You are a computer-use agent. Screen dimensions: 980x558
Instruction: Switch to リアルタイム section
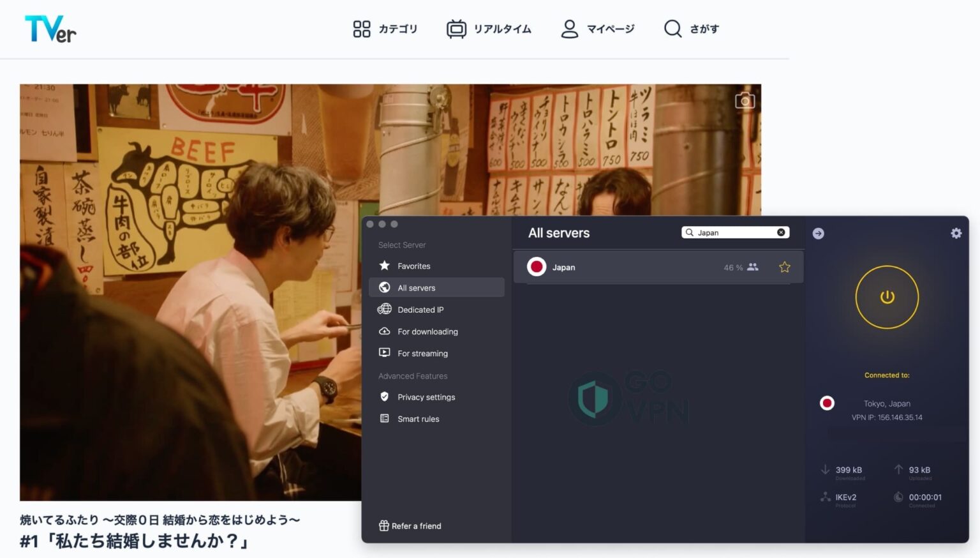pos(489,28)
